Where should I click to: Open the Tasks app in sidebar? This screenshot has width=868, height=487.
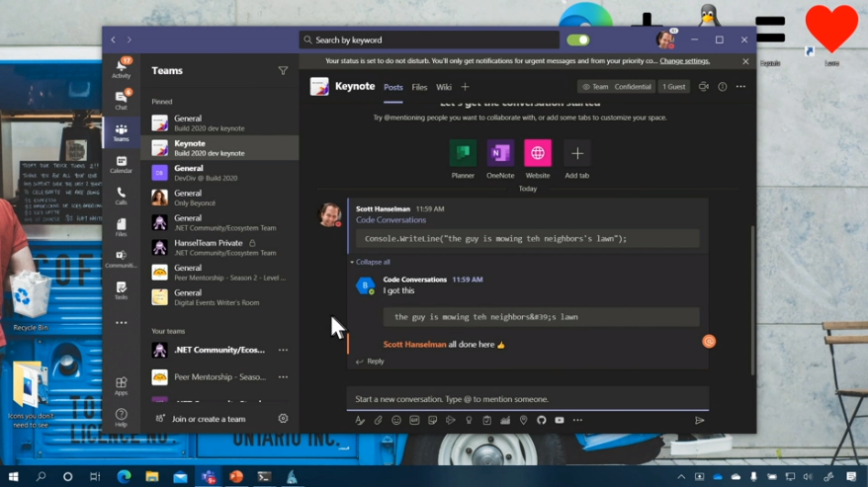click(122, 290)
